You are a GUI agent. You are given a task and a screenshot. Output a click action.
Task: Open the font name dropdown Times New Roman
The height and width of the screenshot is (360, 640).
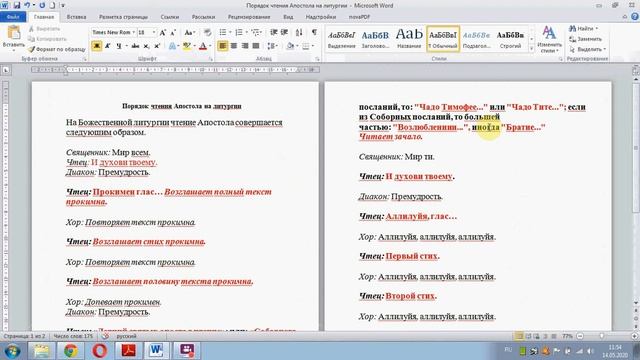133,32
